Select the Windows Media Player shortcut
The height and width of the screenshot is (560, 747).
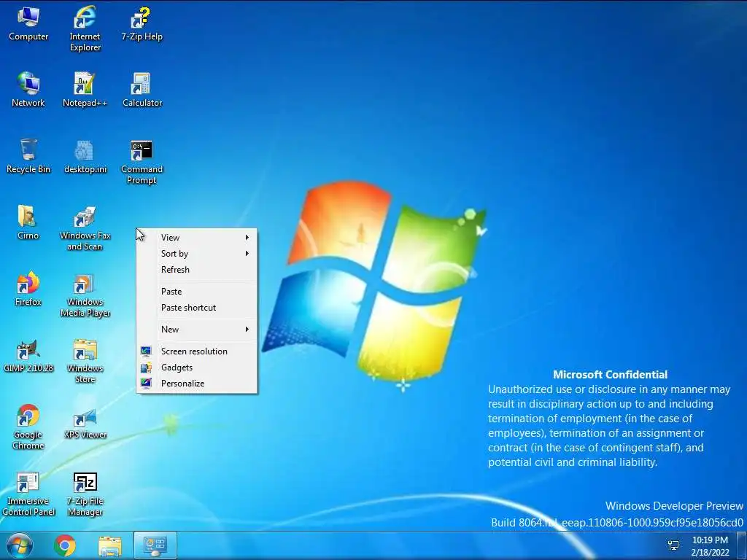click(85, 295)
